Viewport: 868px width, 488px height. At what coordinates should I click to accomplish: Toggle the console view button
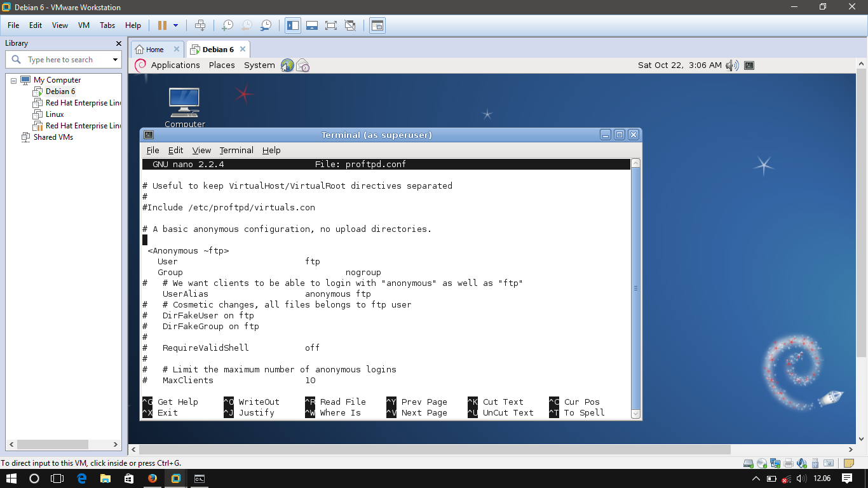(x=377, y=25)
